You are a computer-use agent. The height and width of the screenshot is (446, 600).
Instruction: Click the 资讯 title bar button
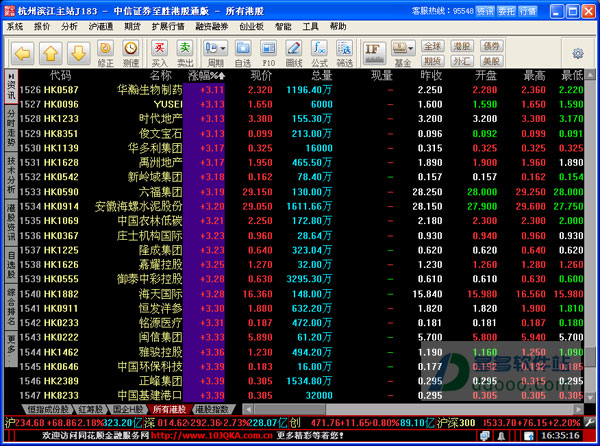485,11
